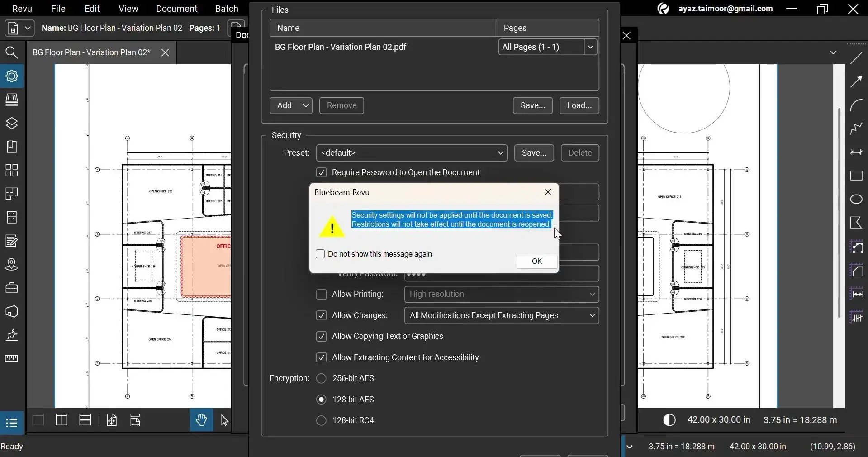Expand the chevron above the right toolbar

(x=833, y=52)
